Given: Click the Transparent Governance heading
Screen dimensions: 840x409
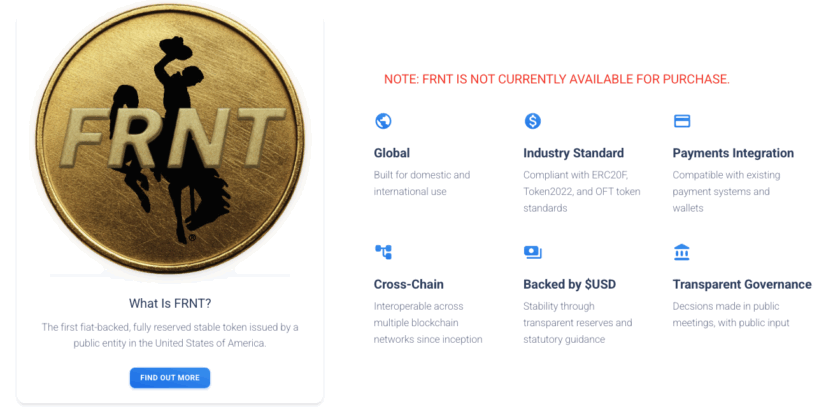Looking at the screenshot, I should [x=742, y=284].
